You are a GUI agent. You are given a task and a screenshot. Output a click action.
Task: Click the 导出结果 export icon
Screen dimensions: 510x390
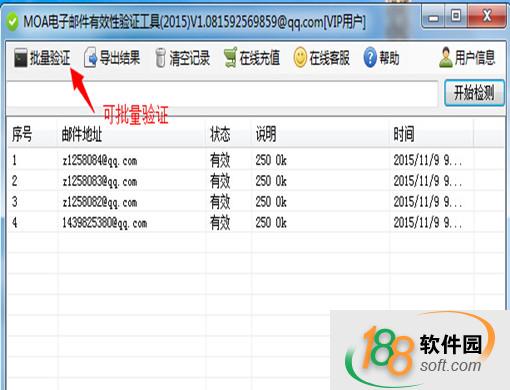pos(90,58)
